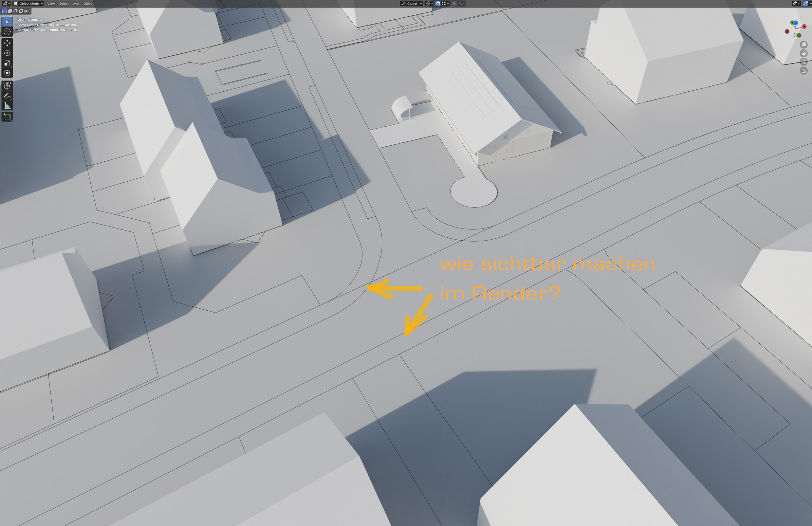Viewport: 812px width, 526px height.
Task: Toggle perspective/orthographic grid button
Action: coord(803,71)
